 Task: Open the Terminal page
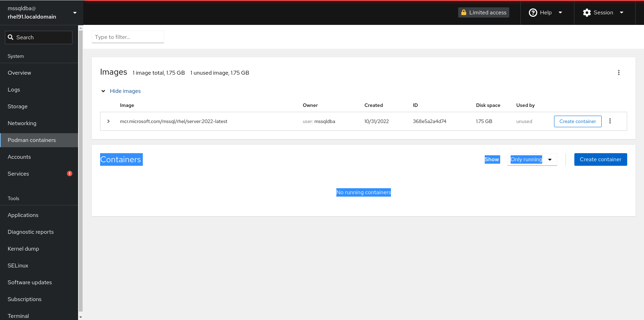[x=18, y=316]
